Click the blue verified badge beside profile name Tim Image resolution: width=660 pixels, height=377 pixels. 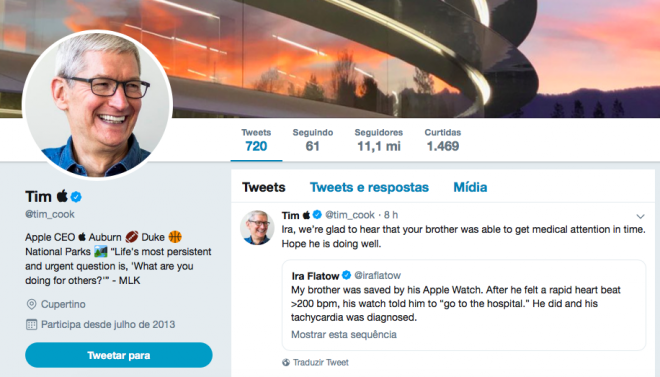click(x=76, y=196)
